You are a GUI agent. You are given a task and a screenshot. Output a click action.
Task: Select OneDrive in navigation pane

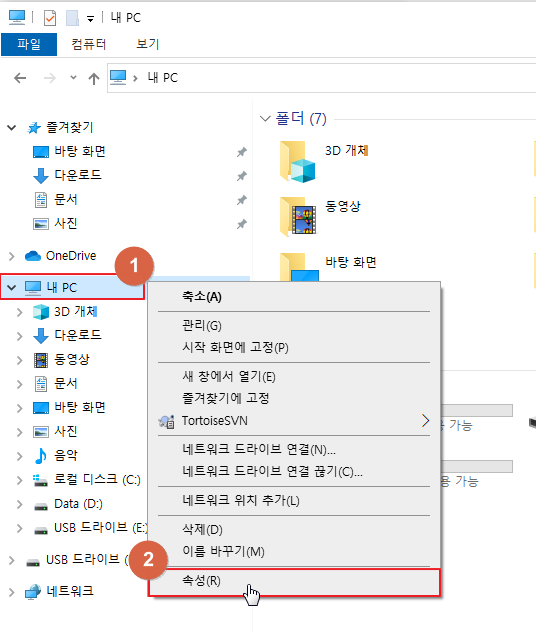coord(71,256)
